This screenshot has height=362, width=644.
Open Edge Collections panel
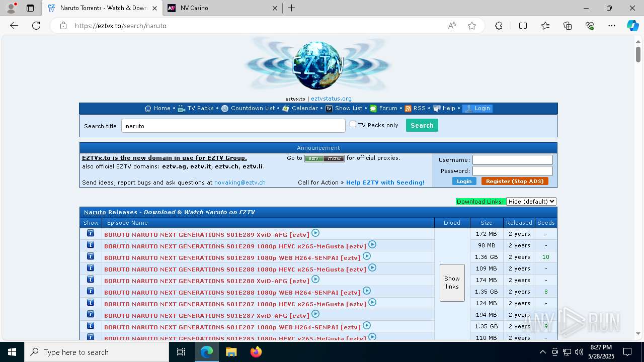point(568,26)
